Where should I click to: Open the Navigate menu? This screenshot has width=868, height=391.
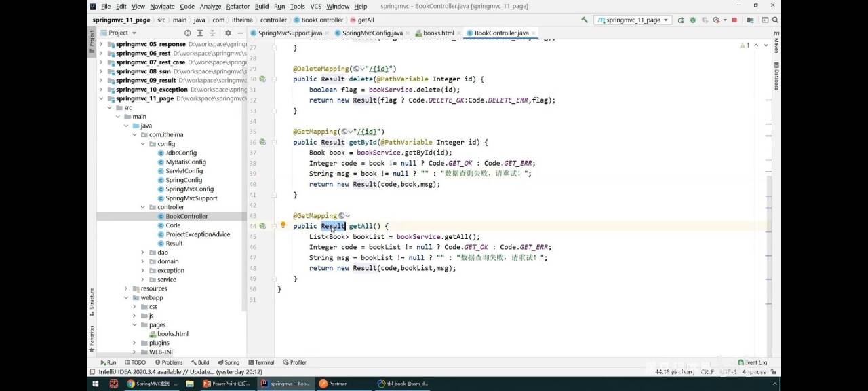point(162,6)
